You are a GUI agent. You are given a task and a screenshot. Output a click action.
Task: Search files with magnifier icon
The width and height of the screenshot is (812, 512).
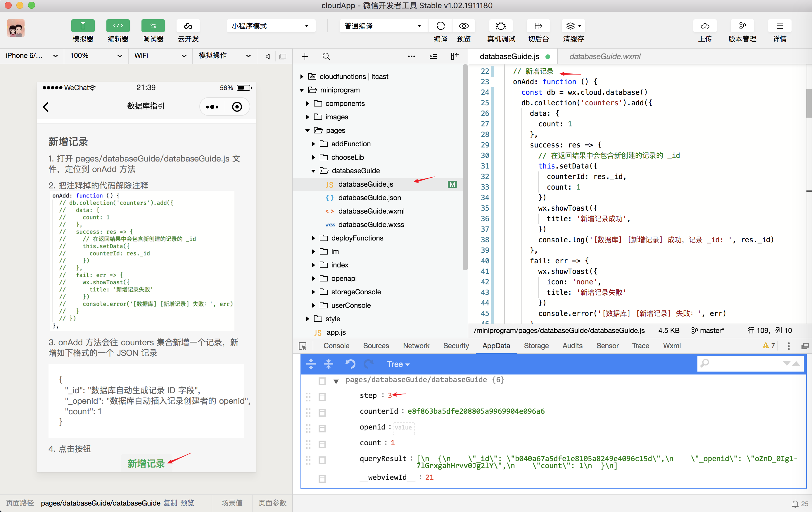(326, 56)
